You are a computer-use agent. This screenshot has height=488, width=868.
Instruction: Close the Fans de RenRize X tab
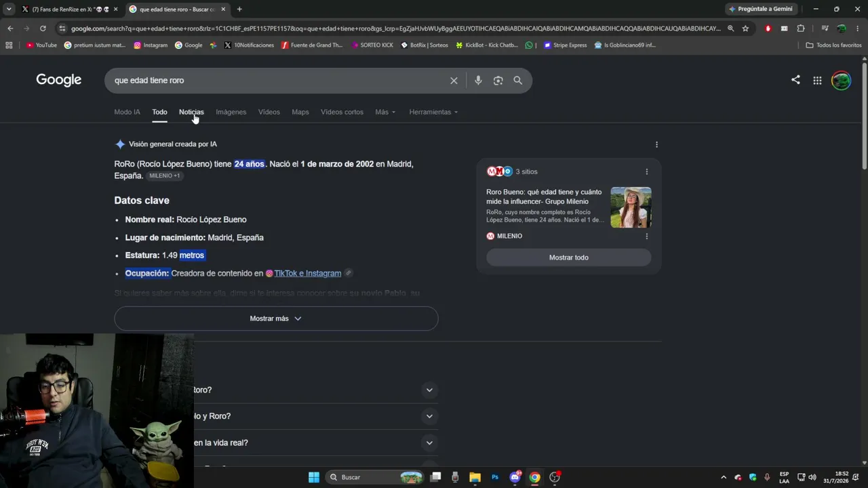tap(116, 9)
